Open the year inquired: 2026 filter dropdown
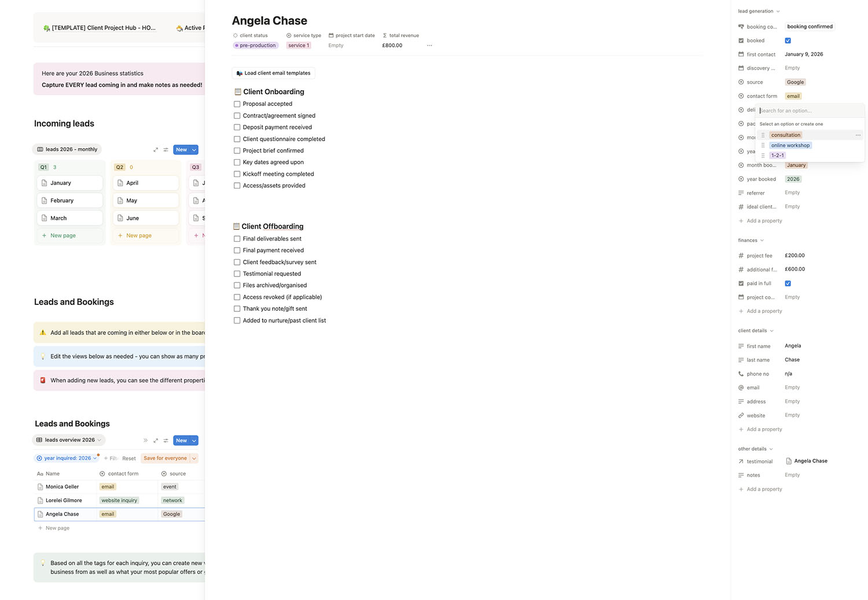The image size is (868, 600). pos(67,458)
